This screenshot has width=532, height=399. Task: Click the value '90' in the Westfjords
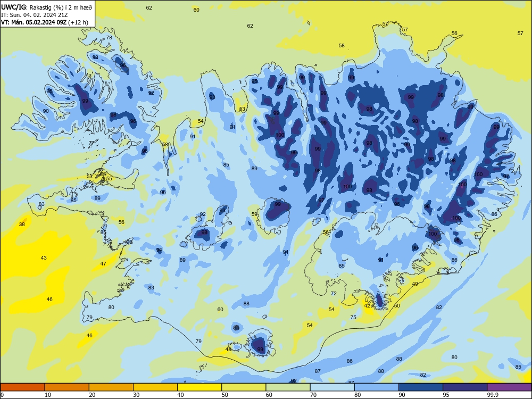[x=46, y=111]
